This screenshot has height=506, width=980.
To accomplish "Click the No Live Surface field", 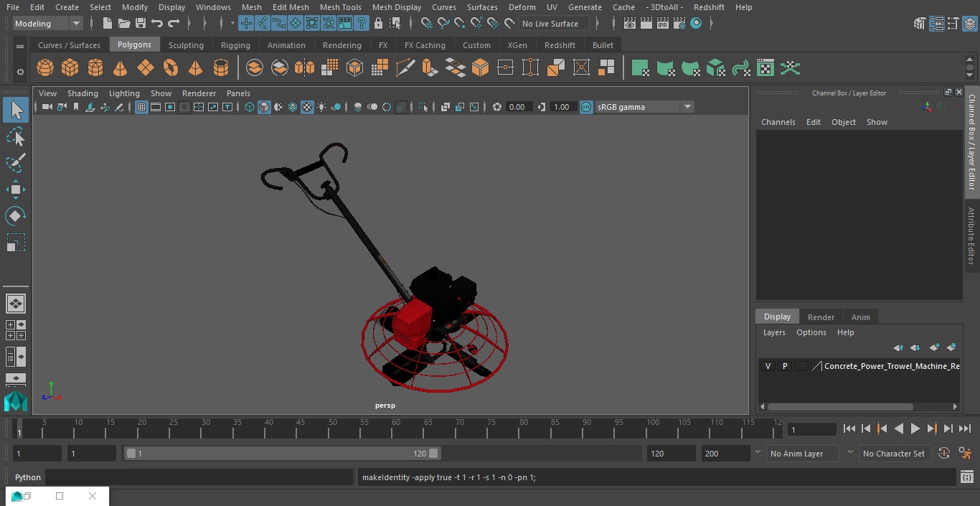I will [553, 24].
